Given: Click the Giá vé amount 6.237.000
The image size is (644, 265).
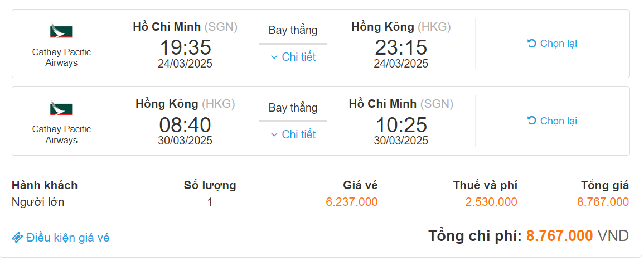Looking at the screenshot, I should click(352, 202).
